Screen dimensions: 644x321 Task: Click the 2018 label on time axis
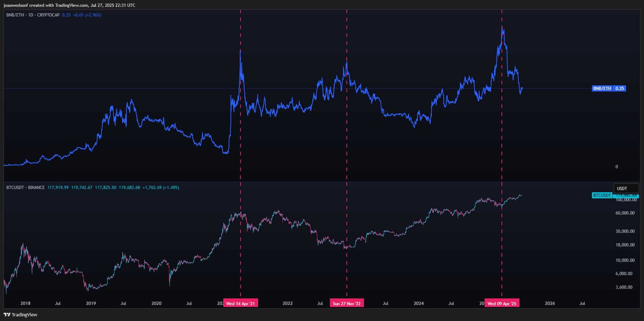(x=25, y=303)
